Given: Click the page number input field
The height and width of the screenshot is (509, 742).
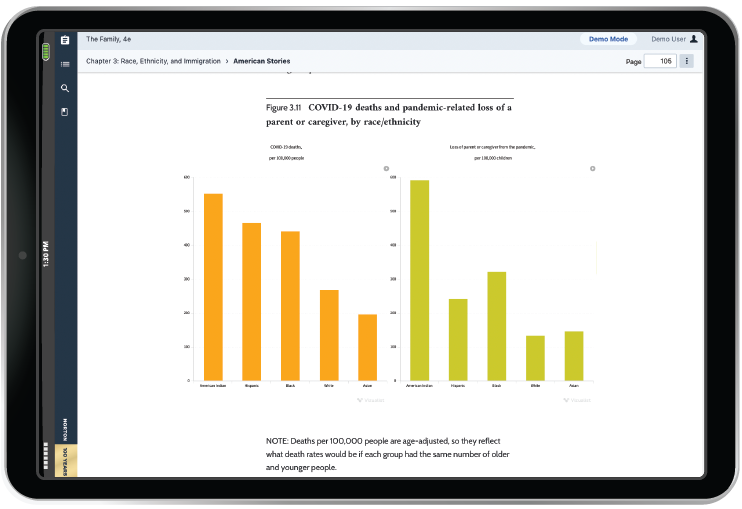Looking at the screenshot, I should (x=661, y=61).
